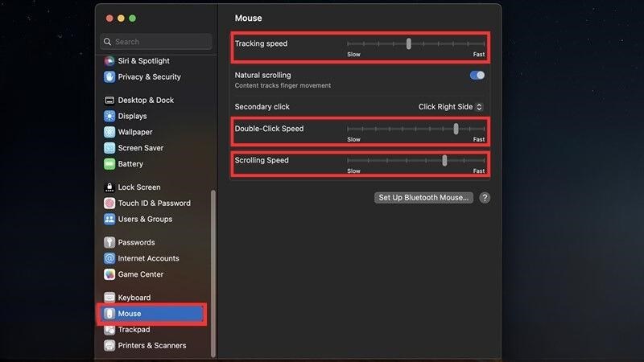This screenshot has width=644, height=362.
Task: Open the Battery icon
Action: pyautogui.click(x=109, y=164)
